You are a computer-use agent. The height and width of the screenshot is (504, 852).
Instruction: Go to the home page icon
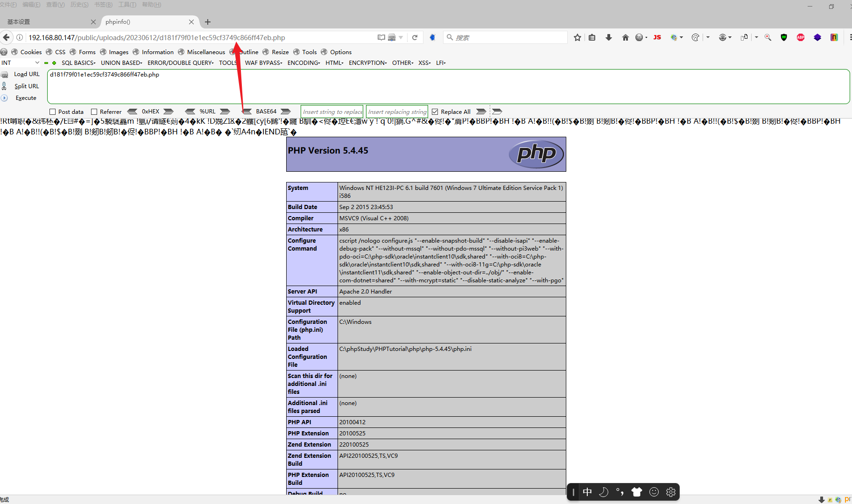pos(626,37)
